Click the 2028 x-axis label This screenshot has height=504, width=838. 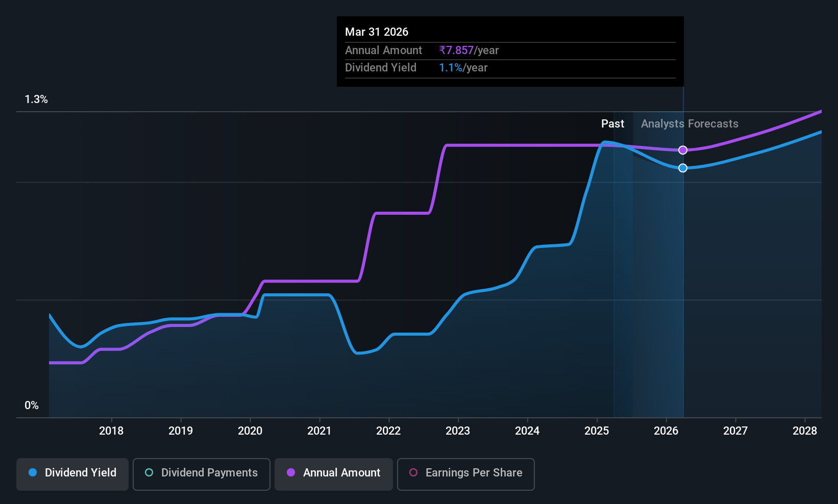coord(805,431)
